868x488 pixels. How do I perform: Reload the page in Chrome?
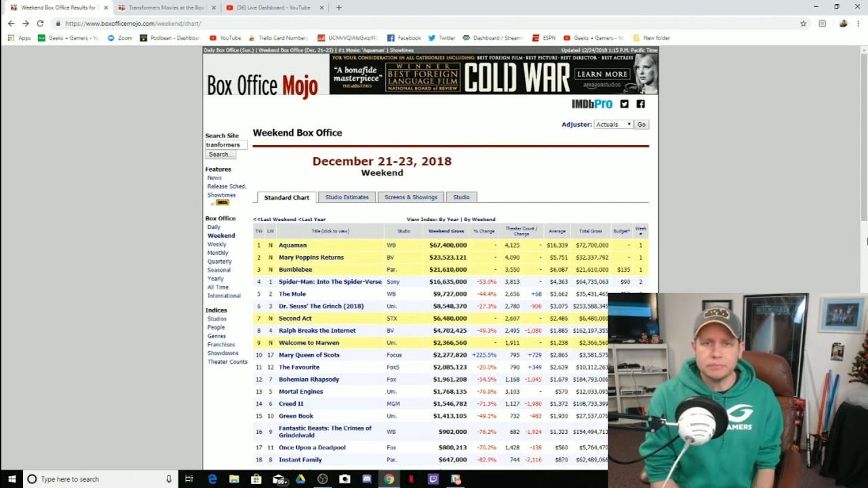tap(40, 23)
